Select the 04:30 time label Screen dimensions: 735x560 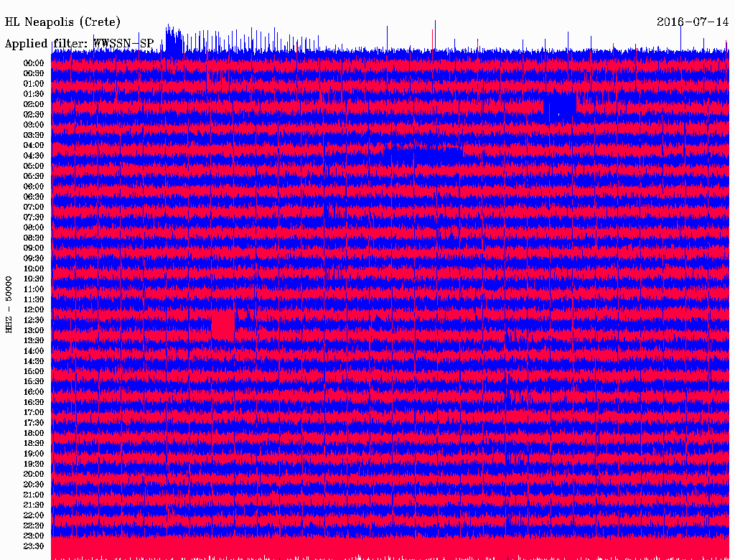[x=34, y=156]
